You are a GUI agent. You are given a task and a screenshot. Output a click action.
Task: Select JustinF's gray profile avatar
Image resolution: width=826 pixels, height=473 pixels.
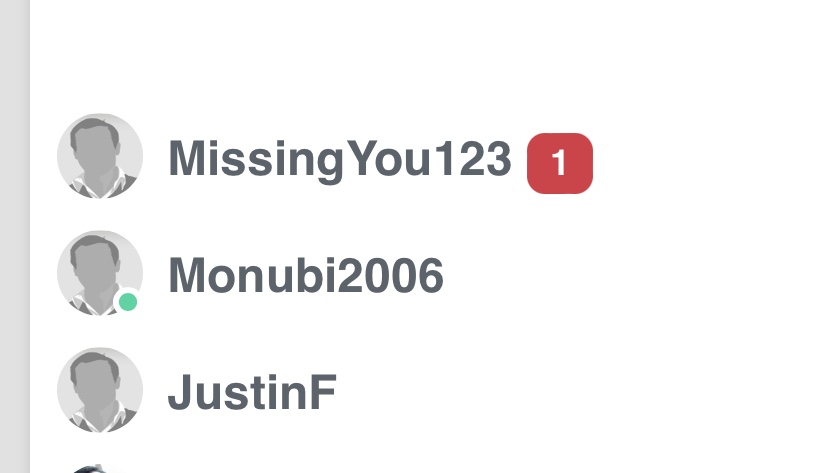point(100,390)
